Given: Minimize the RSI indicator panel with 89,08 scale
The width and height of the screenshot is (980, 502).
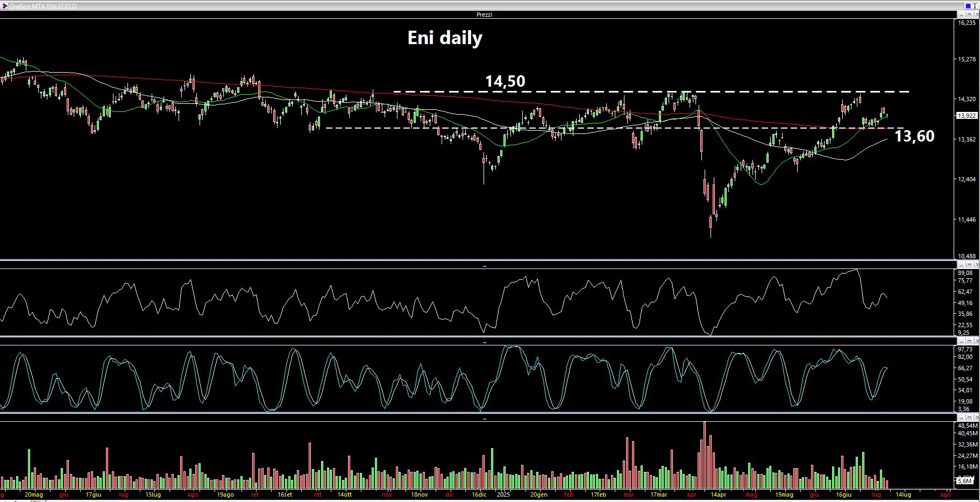Looking at the screenshot, I should click(x=962, y=265).
